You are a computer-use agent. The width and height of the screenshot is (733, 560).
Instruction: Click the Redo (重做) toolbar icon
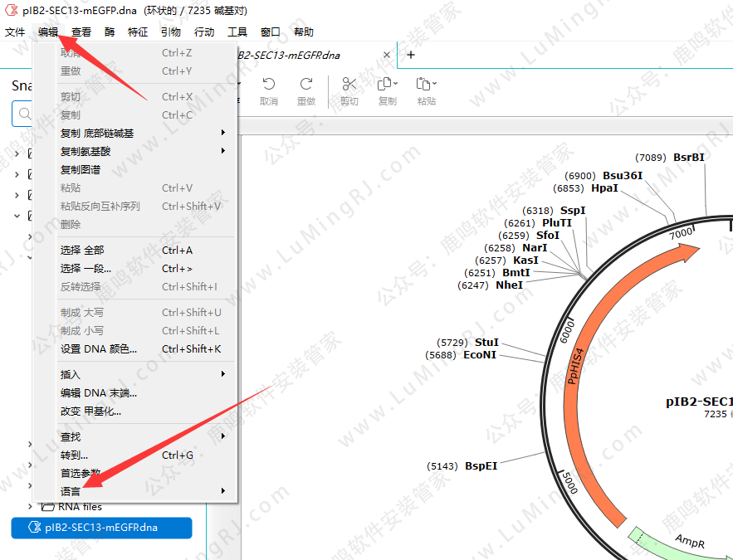pyautogui.click(x=306, y=85)
